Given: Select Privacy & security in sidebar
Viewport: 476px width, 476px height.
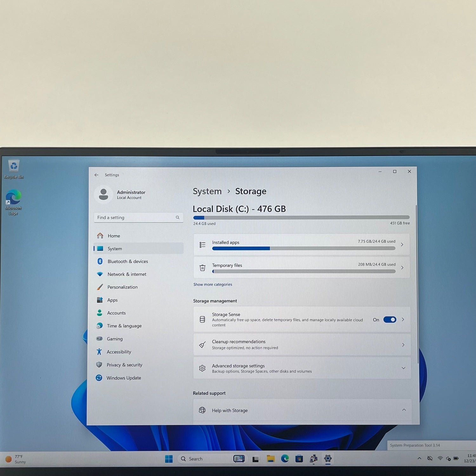Looking at the screenshot, I should coord(124,365).
